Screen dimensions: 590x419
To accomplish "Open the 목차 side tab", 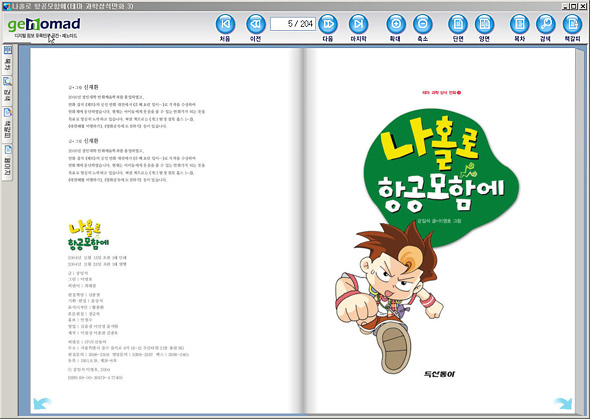I will [x=8, y=59].
